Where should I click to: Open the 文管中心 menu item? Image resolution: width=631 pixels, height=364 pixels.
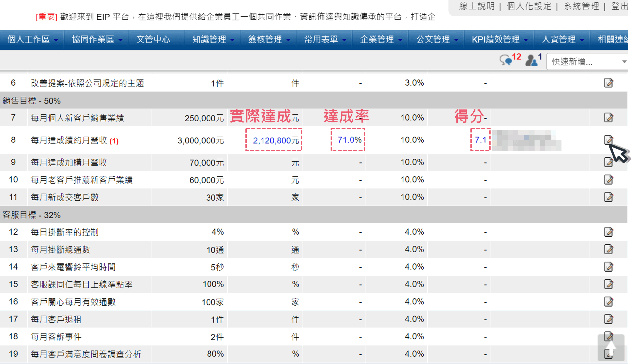pos(153,39)
